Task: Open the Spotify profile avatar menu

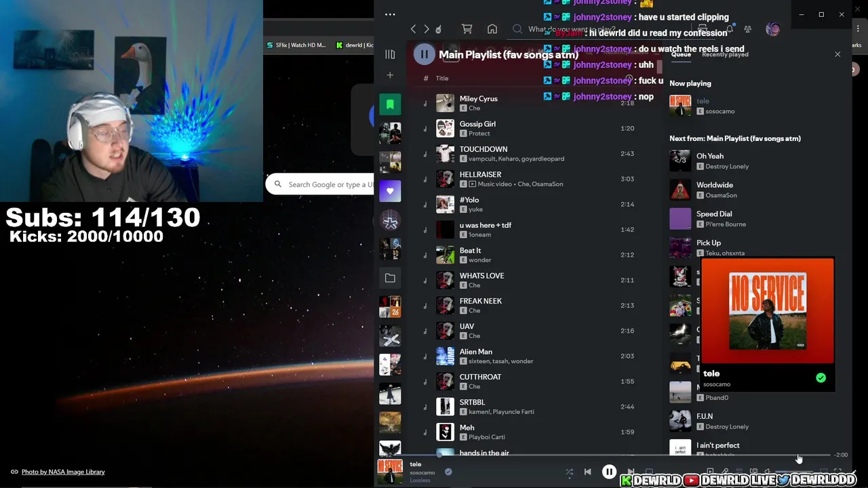Action: 772,29
